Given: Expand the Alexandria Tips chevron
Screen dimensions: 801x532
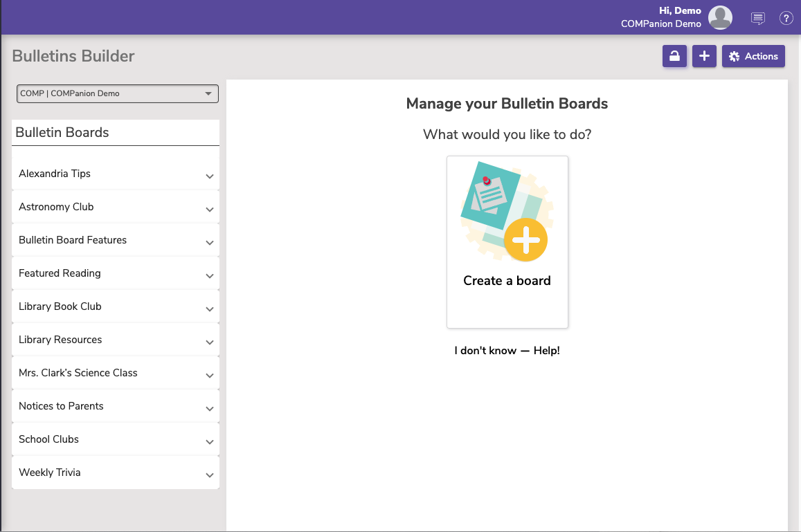Looking at the screenshot, I should (210, 176).
